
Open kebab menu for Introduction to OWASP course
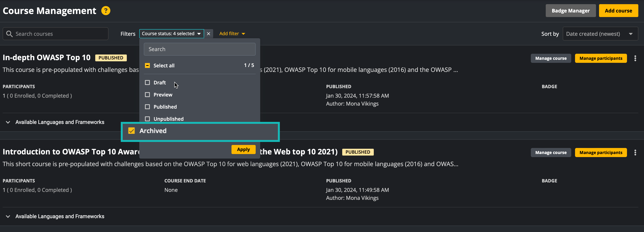[635, 153]
